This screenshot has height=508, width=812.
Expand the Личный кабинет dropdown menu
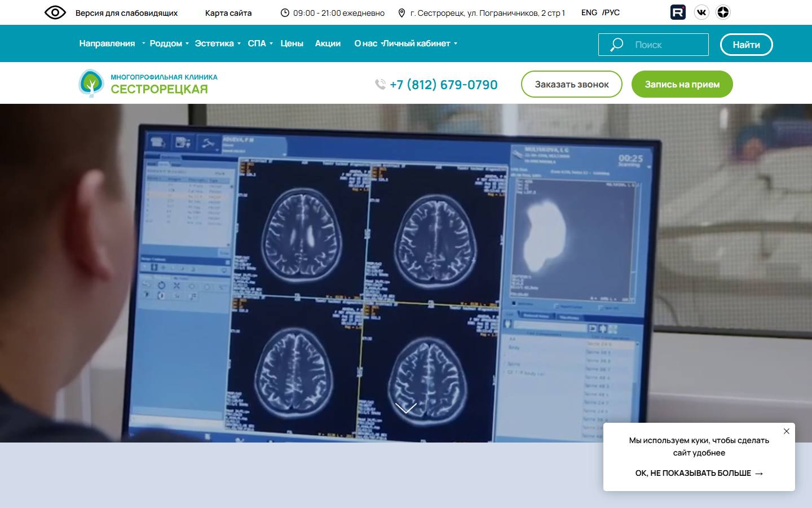click(420, 43)
